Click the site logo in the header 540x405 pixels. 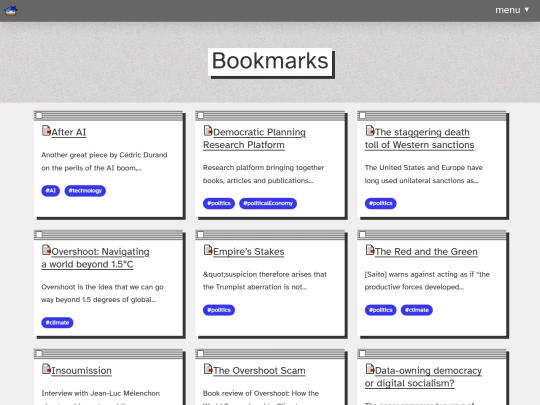(11, 10)
